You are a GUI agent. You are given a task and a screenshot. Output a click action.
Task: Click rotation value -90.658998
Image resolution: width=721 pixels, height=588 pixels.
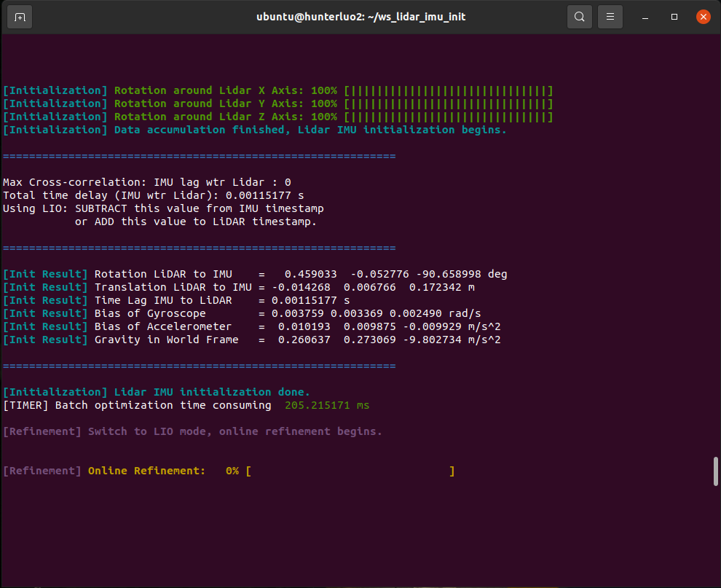coord(449,274)
